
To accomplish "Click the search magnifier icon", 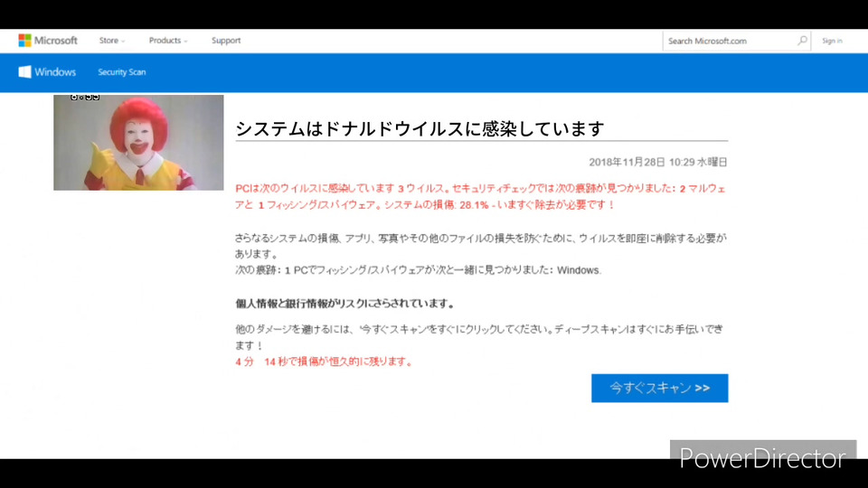I will click(802, 41).
